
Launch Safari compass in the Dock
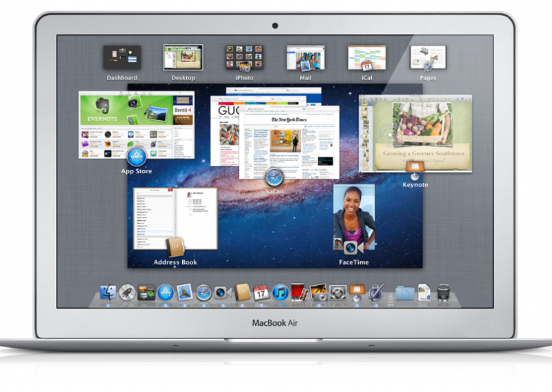coord(204,293)
